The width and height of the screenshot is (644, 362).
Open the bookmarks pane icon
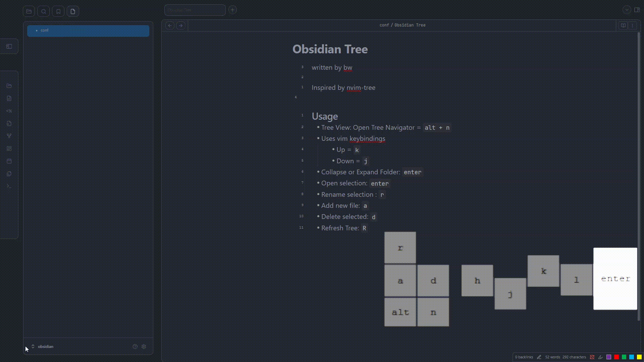tap(58, 11)
